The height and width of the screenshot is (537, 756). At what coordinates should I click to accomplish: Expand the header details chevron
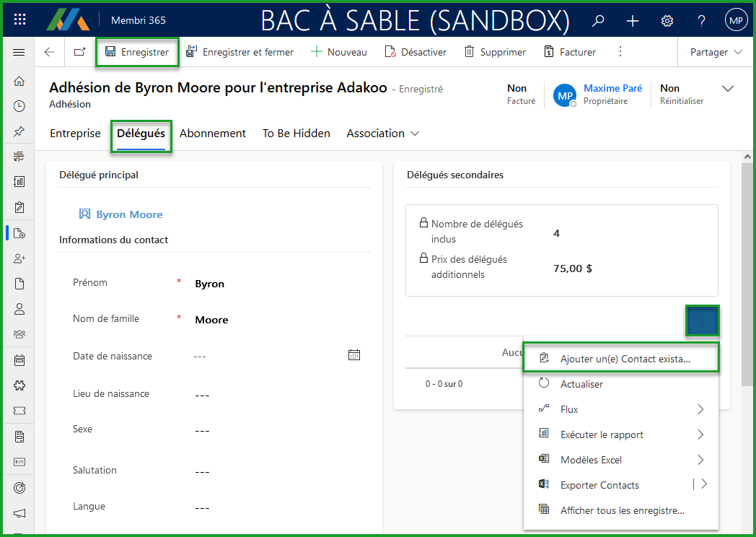[x=728, y=89]
